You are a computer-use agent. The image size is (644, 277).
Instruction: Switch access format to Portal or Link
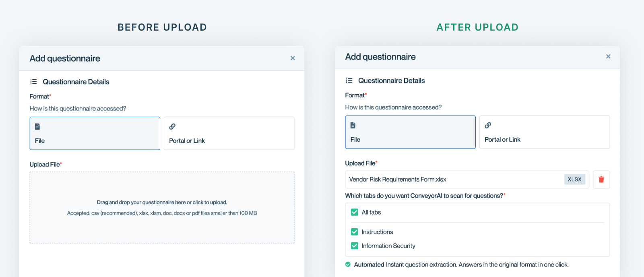point(229,133)
